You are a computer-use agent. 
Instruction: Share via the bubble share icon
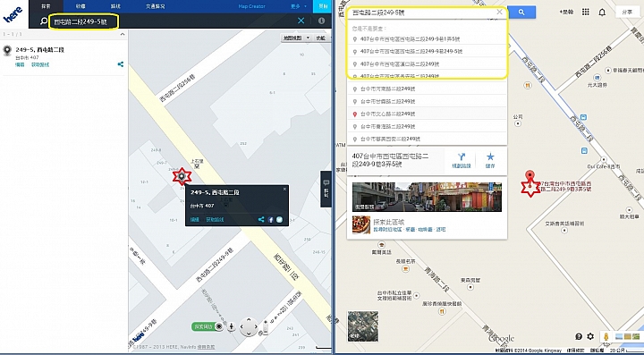click(261, 220)
